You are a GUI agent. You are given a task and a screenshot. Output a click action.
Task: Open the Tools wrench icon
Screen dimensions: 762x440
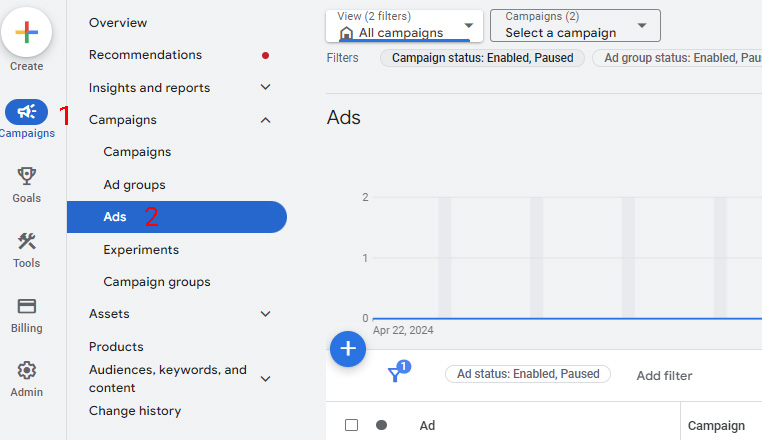tap(27, 241)
